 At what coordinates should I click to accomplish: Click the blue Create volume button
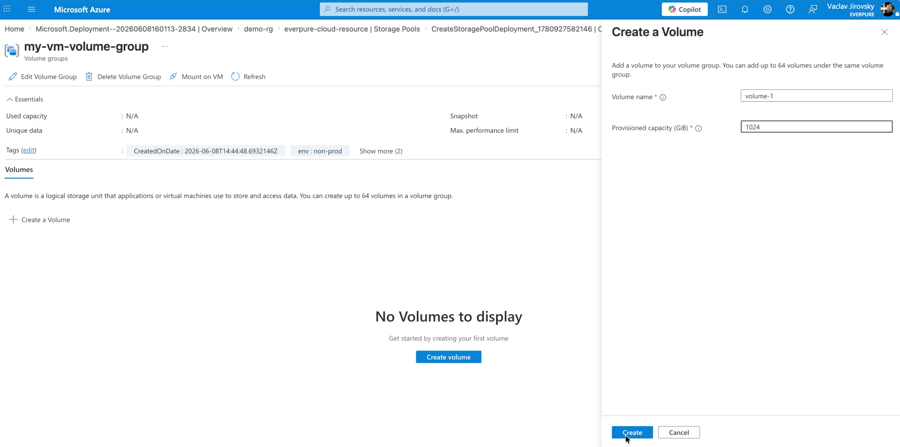click(x=448, y=357)
